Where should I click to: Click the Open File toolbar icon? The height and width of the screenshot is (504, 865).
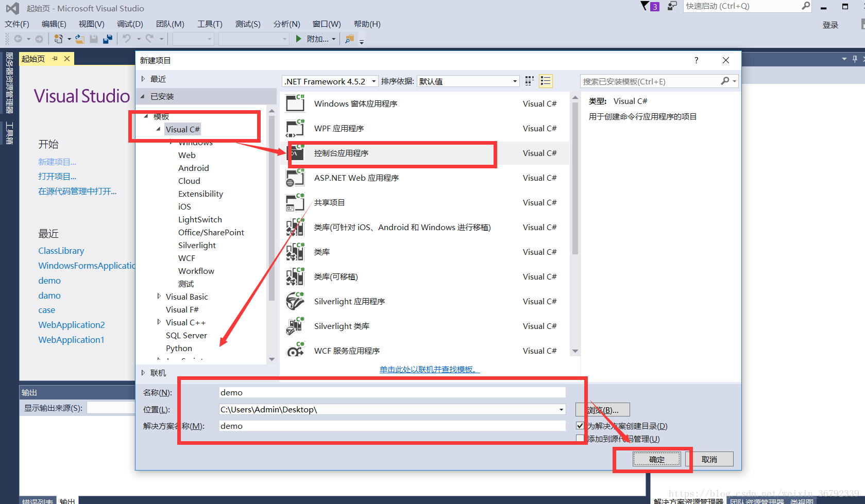pos(80,39)
